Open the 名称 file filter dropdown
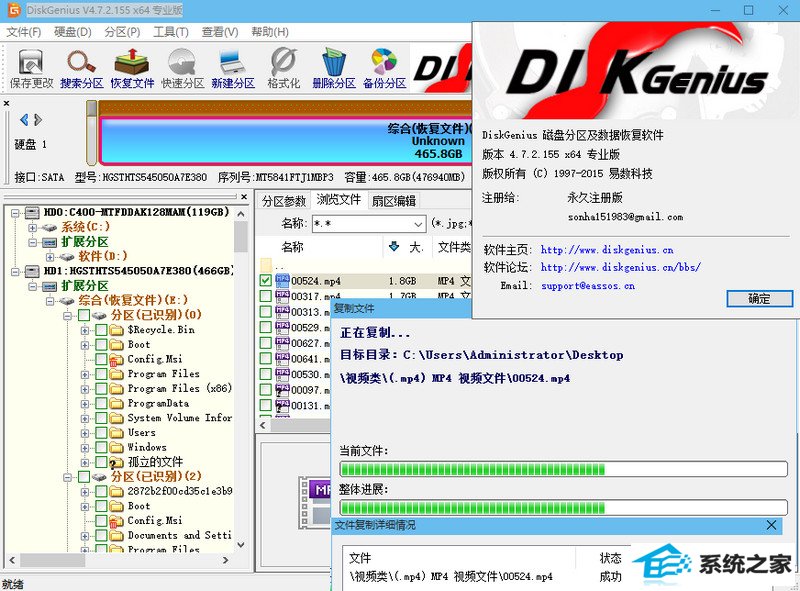 tap(417, 224)
